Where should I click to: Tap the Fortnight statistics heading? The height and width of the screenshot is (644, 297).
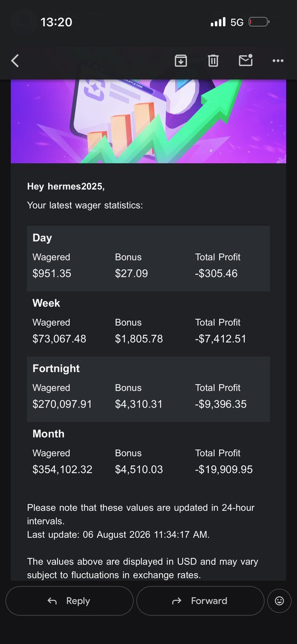[56, 368]
